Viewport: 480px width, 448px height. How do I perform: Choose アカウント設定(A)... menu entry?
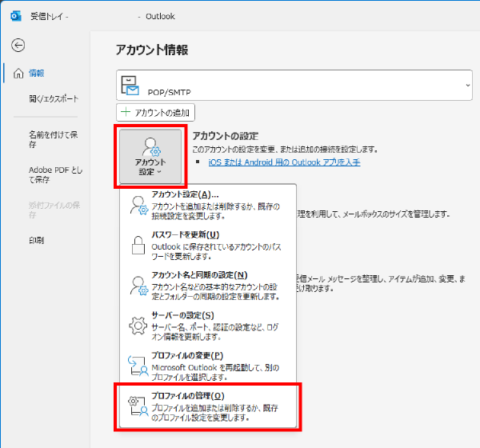208,205
